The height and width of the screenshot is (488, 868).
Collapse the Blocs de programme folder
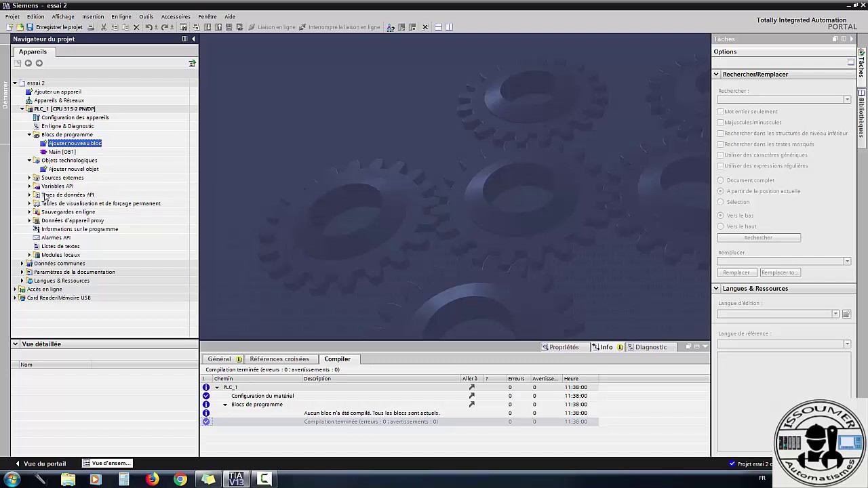pyautogui.click(x=30, y=135)
